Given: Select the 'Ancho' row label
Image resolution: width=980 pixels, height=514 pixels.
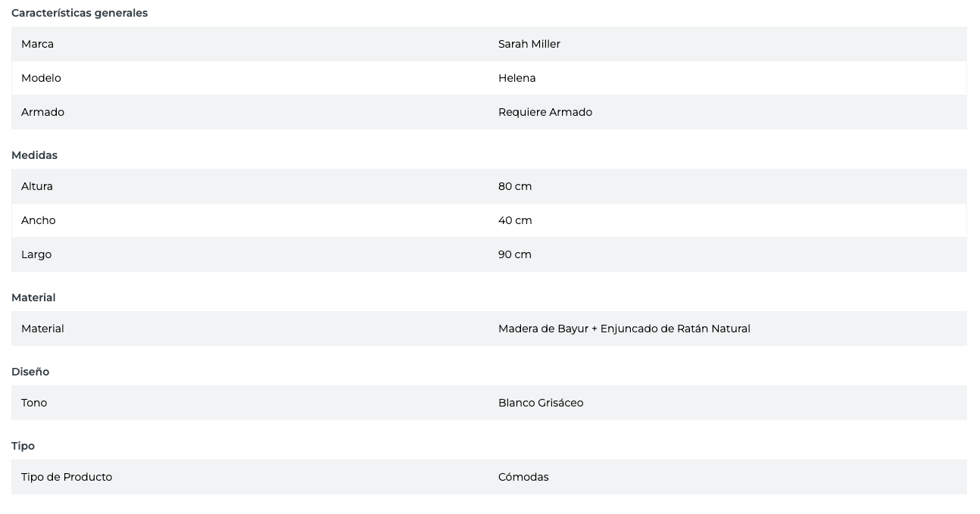Looking at the screenshot, I should (38, 220).
